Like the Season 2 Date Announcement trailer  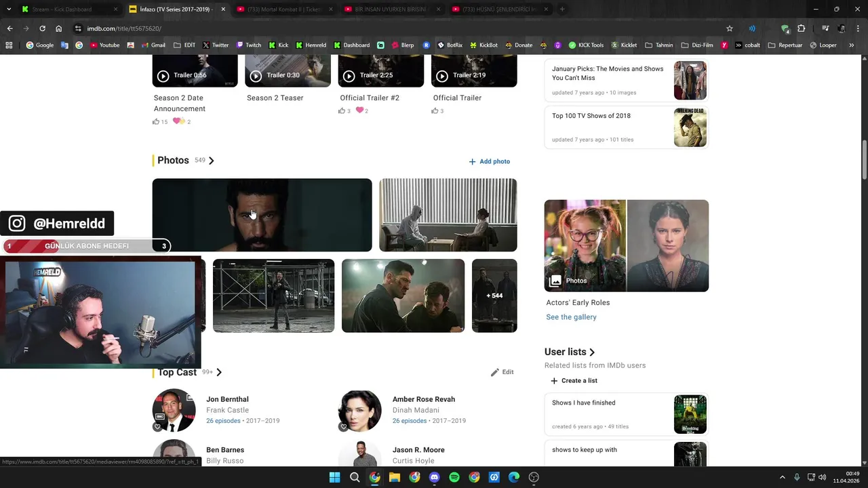[x=156, y=122]
